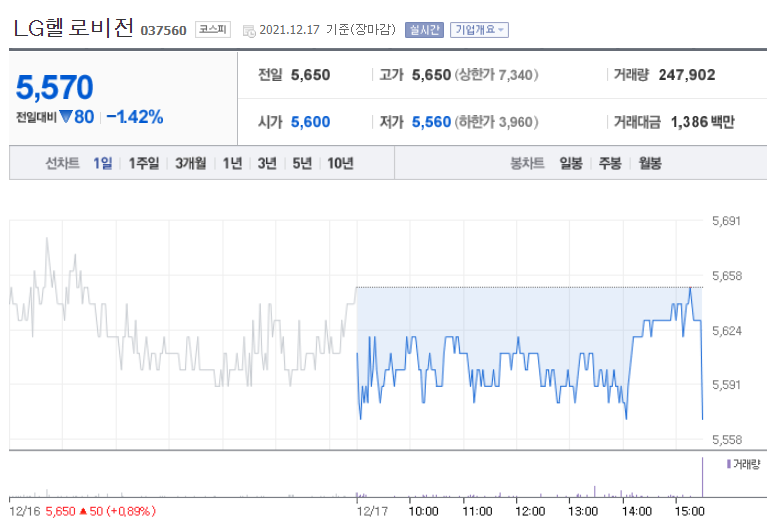
Task: Click the 저가 value 5,560
Action: click(x=431, y=121)
